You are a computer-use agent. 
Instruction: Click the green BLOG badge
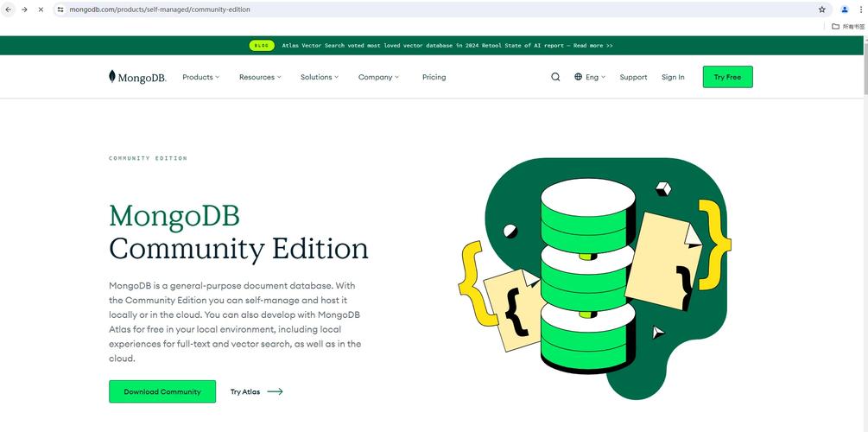262,46
